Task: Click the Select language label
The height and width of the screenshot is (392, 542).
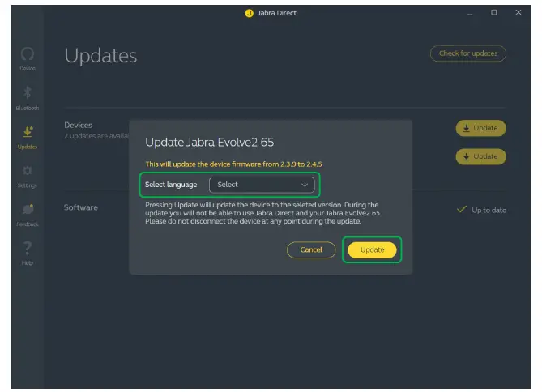Action: coord(171,185)
